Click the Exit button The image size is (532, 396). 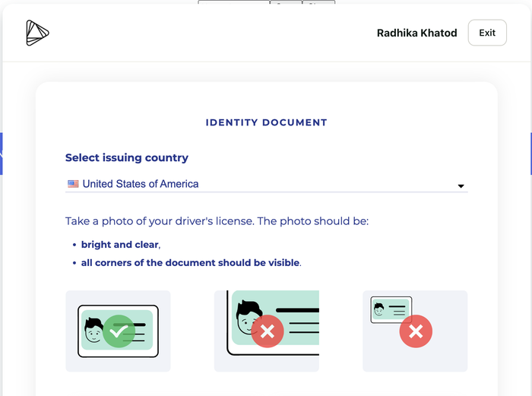click(x=487, y=33)
